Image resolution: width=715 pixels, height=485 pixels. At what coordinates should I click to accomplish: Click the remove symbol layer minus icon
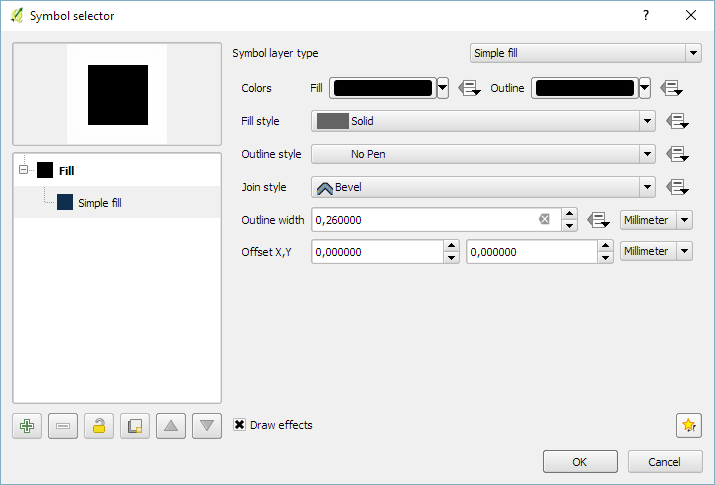[x=62, y=426]
